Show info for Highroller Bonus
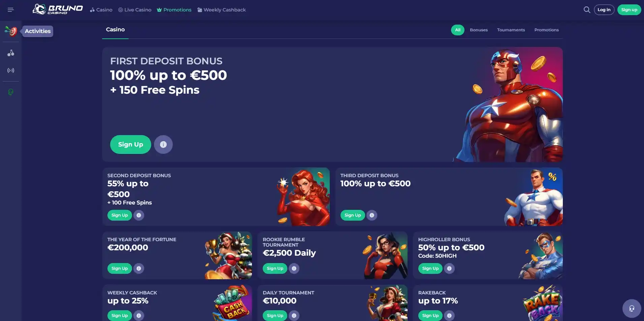This screenshot has height=321, width=644. 449,268
